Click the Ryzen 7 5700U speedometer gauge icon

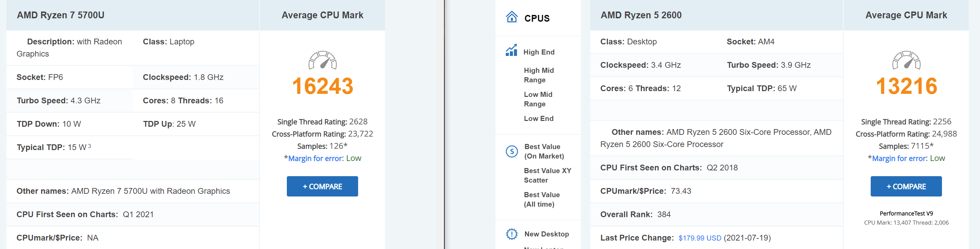[x=322, y=60]
